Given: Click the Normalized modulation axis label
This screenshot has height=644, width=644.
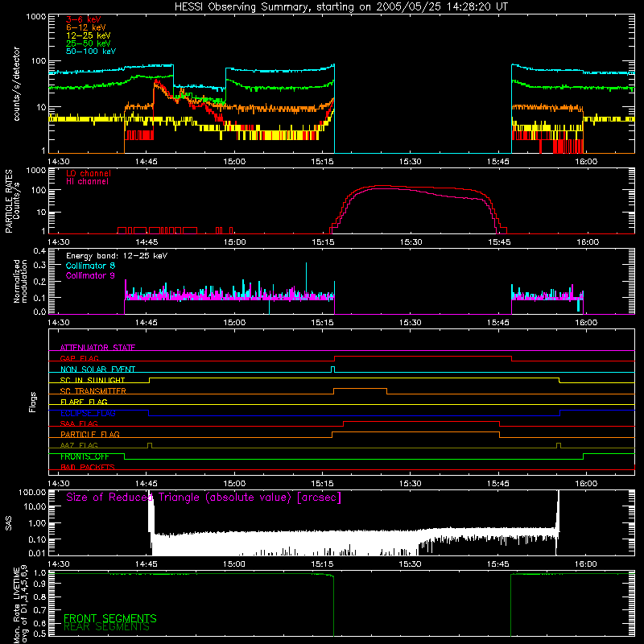Looking at the screenshot, I should (20, 281).
